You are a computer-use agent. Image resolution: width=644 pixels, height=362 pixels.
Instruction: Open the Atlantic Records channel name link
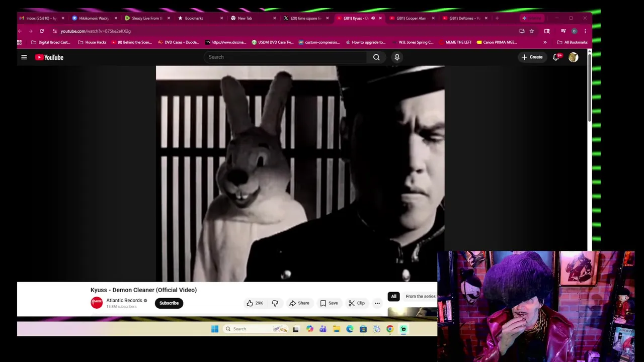pos(124,301)
